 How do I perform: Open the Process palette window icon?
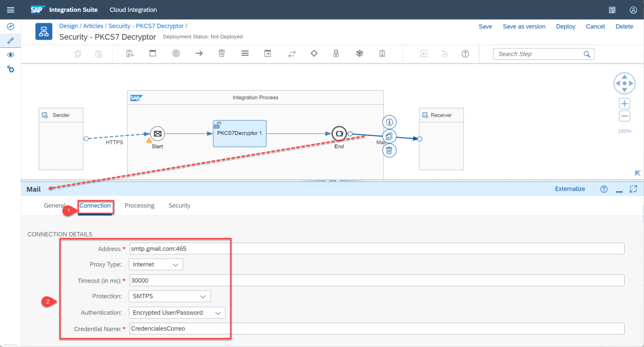(x=153, y=53)
